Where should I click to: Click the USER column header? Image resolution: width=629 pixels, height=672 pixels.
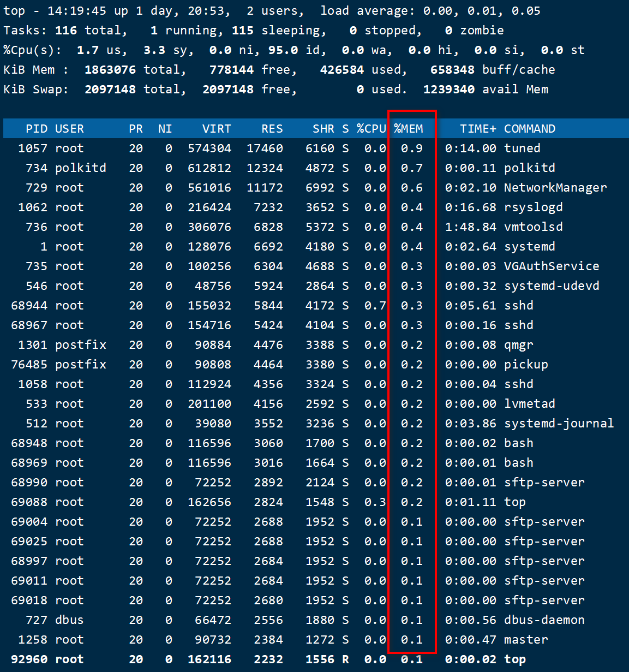[69, 128]
